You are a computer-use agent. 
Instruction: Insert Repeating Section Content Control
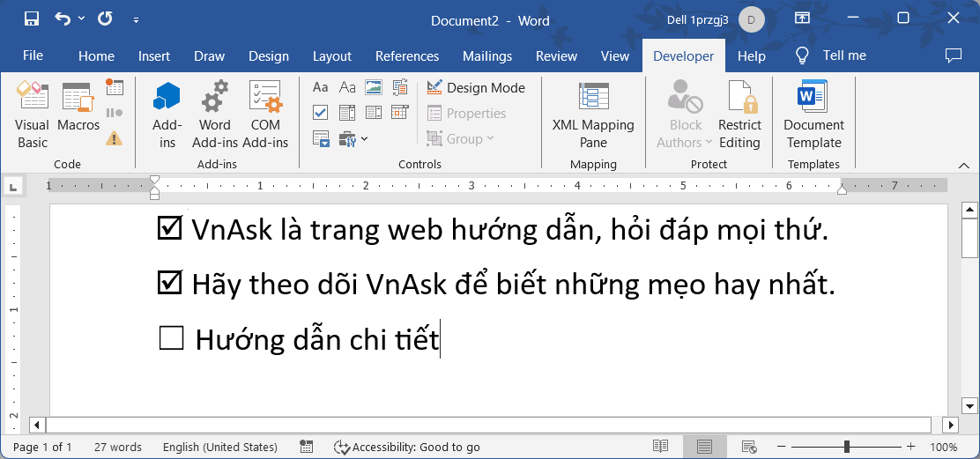click(322, 138)
